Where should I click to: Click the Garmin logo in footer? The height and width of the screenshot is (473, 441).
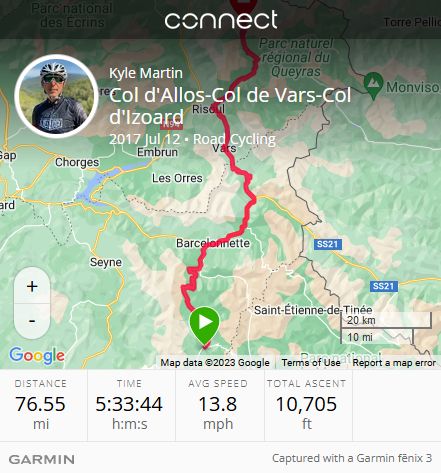click(41, 460)
